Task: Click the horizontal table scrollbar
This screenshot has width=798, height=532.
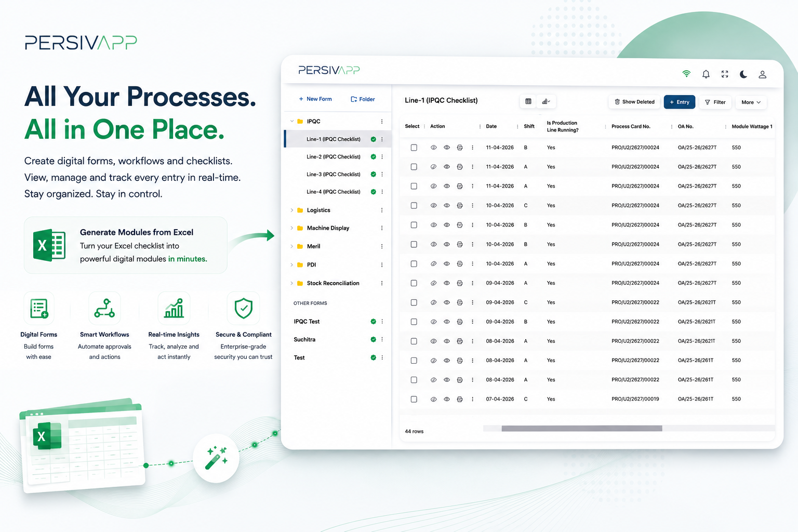Action: [x=582, y=429]
